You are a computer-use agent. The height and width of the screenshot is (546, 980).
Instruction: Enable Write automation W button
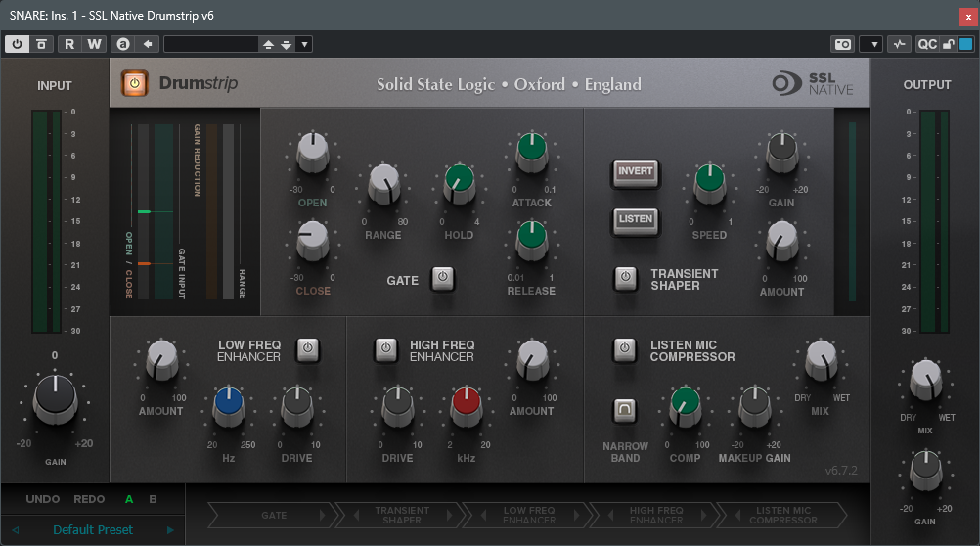coord(94,44)
